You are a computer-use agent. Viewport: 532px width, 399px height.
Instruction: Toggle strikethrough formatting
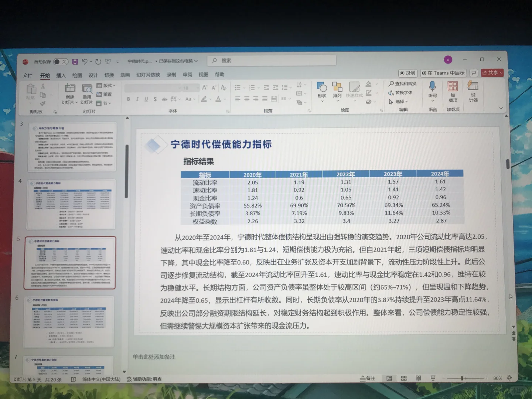point(164,99)
